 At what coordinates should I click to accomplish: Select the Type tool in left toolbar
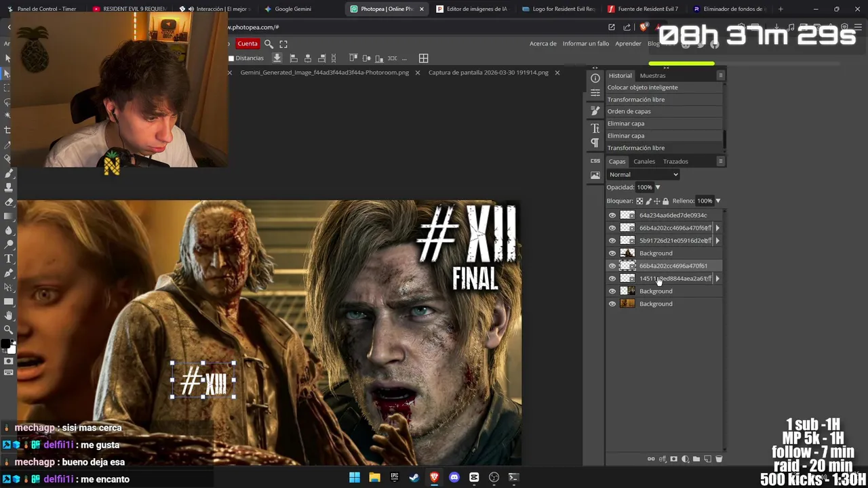point(8,258)
